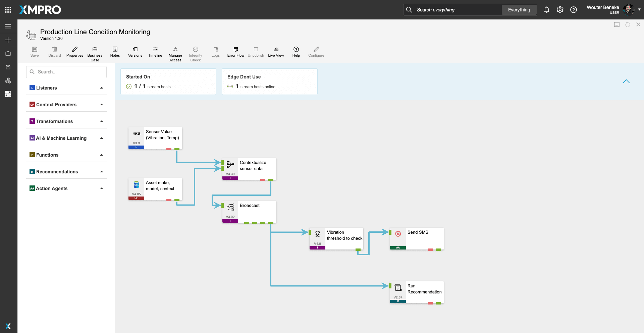Open the app launcher grid menu

[x=8, y=10]
